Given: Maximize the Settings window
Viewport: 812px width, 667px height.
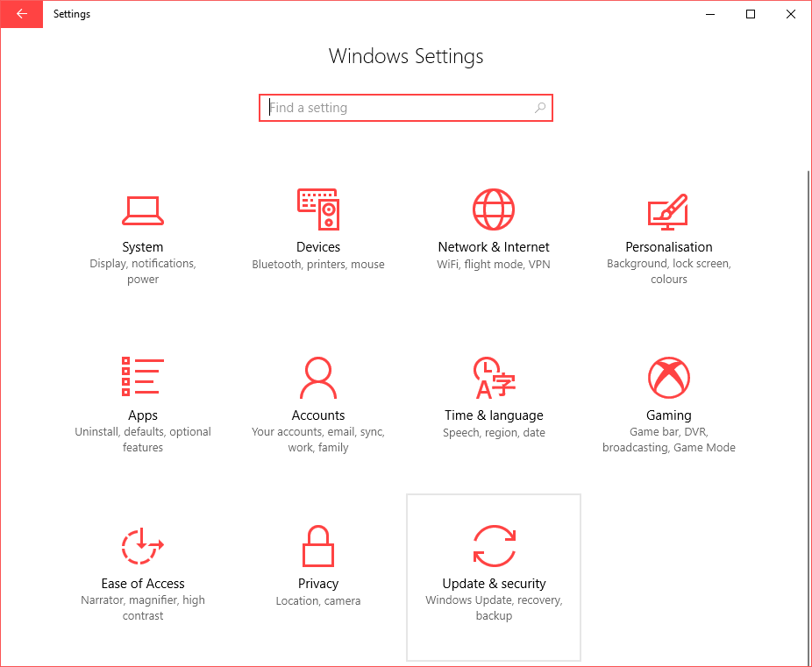Looking at the screenshot, I should (751, 14).
